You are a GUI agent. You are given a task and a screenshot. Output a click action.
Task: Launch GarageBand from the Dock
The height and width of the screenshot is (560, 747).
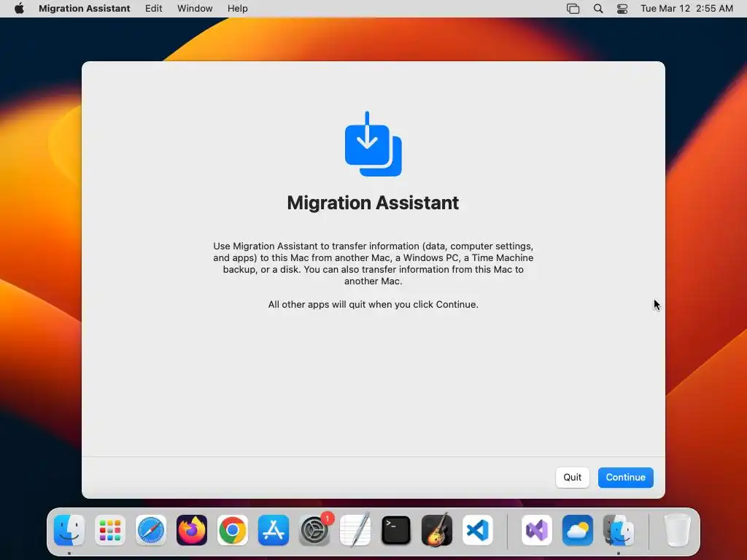click(437, 530)
